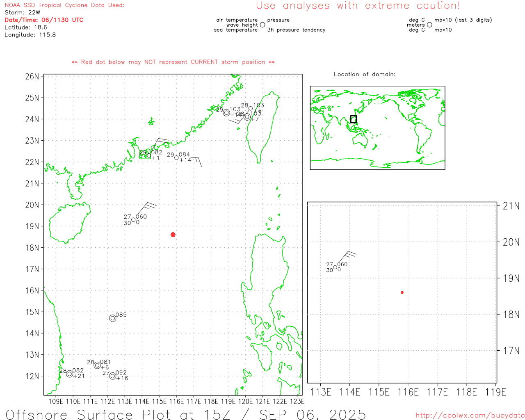Click the 26N latitude label
This screenshot has width=525, height=420.
(32, 77)
